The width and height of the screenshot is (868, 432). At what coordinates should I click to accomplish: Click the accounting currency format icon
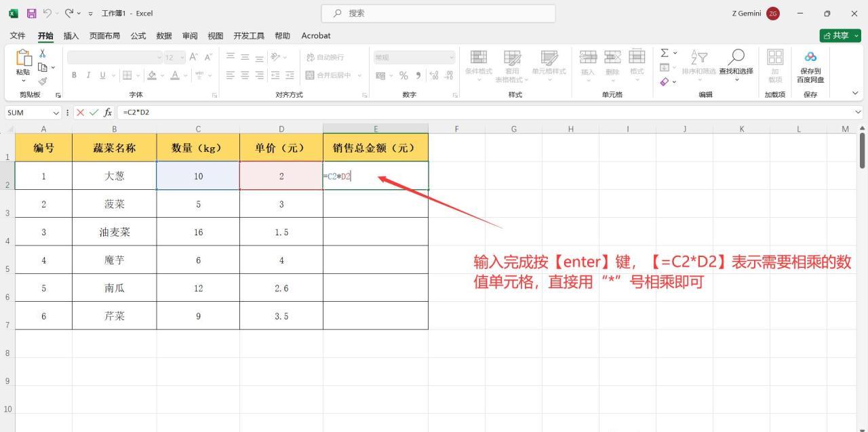click(x=380, y=75)
